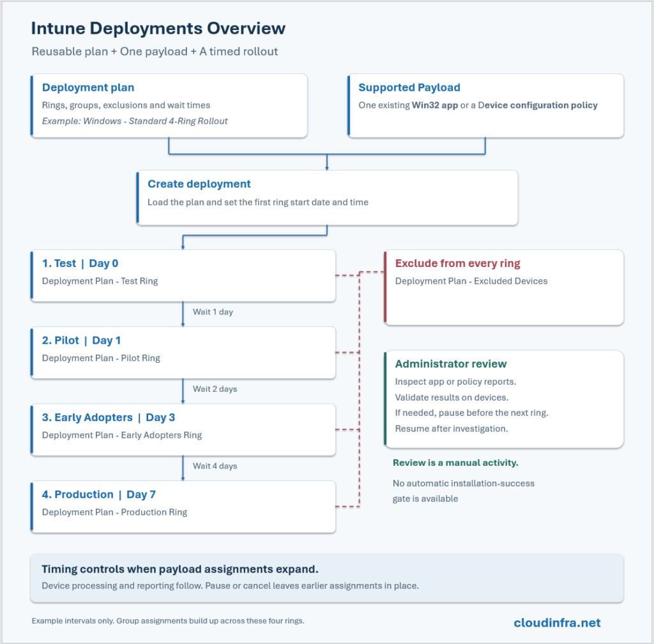
Task: Select 'No automatic installation-success' text line
Action: click(x=464, y=484)
